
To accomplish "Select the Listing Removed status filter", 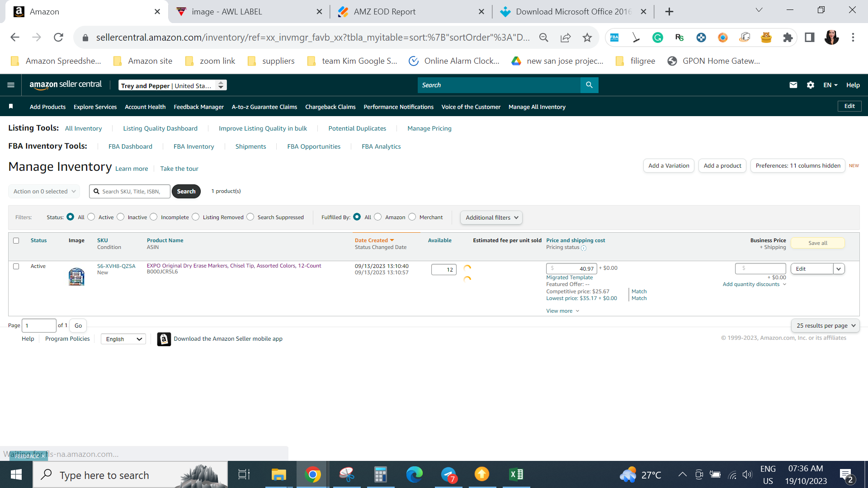I will [196, 217].
